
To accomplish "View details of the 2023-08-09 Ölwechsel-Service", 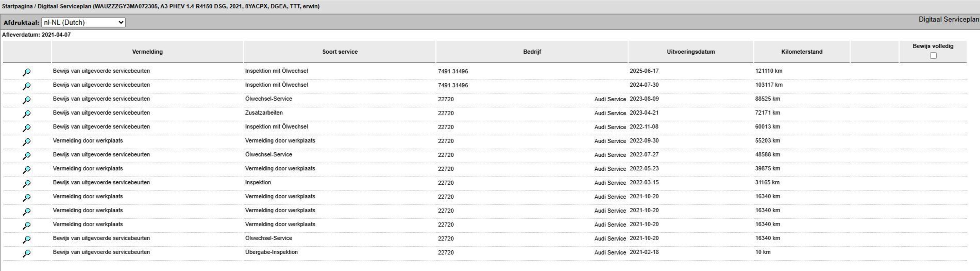I will tap(27, 100).
